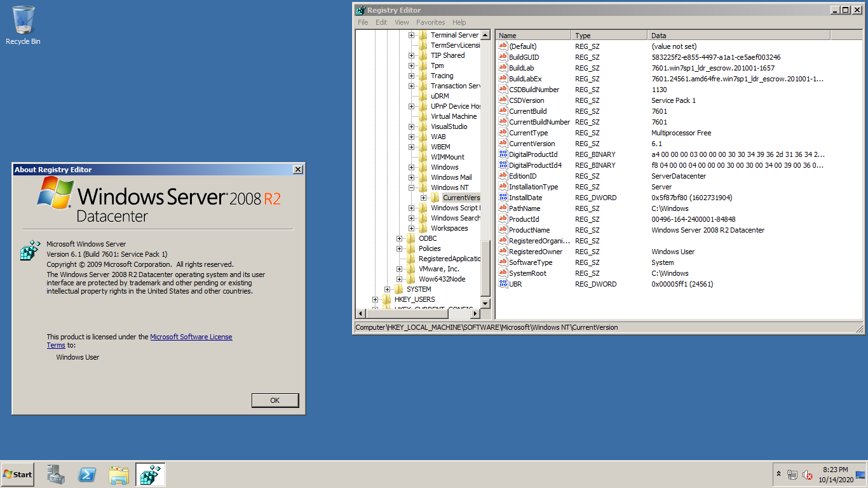Show hidden tray icons arrow
This screenshot has height=488, width=868.
778,474
